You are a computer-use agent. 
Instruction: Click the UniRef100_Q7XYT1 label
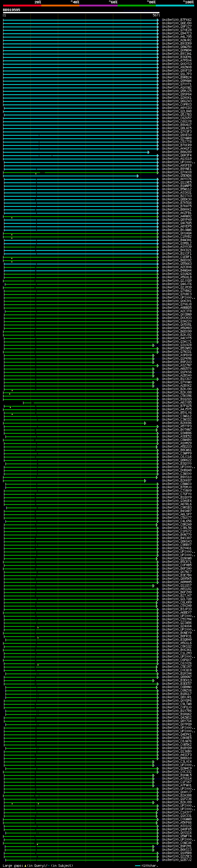pyautogui.click(x=176, y=84)
